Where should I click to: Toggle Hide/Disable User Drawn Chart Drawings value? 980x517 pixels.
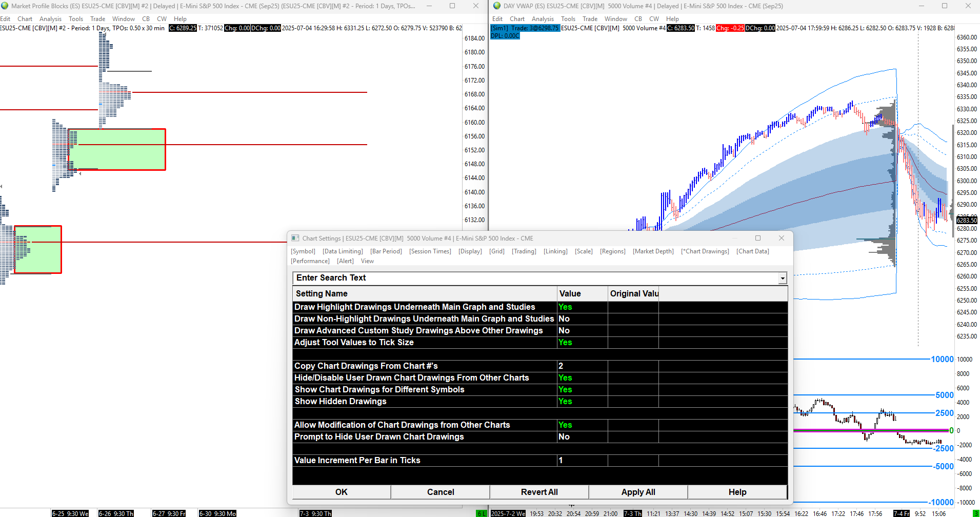tap(583, 377)
